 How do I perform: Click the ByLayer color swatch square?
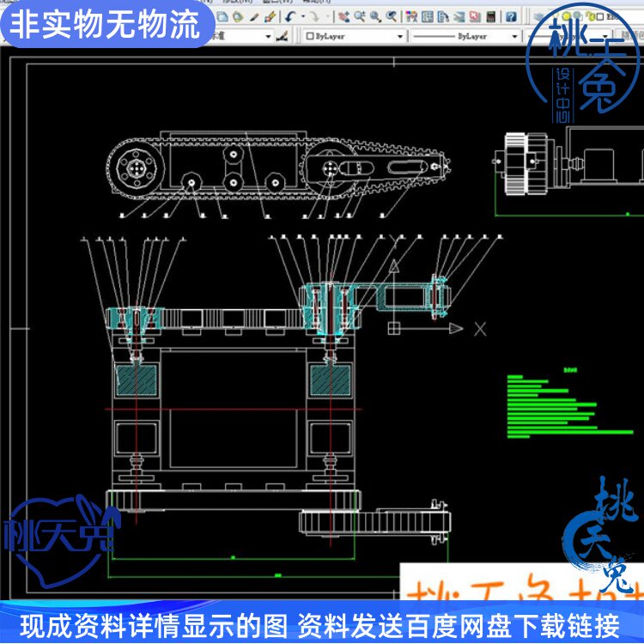[x=310, y=37]
